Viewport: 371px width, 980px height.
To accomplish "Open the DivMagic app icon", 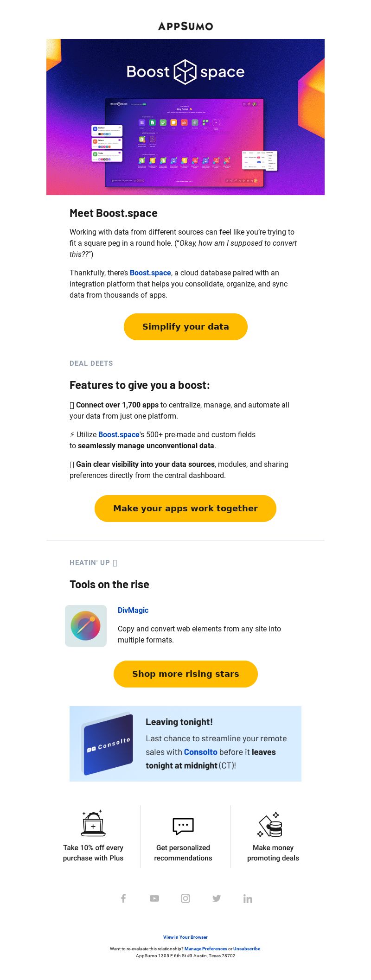I will click(86, 626).
